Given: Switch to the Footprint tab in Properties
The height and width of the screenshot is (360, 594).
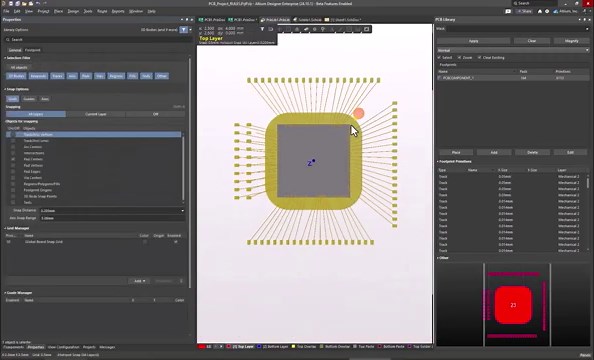Looking at the screenshot, I should pyautogui.click(x=33, y=50).
